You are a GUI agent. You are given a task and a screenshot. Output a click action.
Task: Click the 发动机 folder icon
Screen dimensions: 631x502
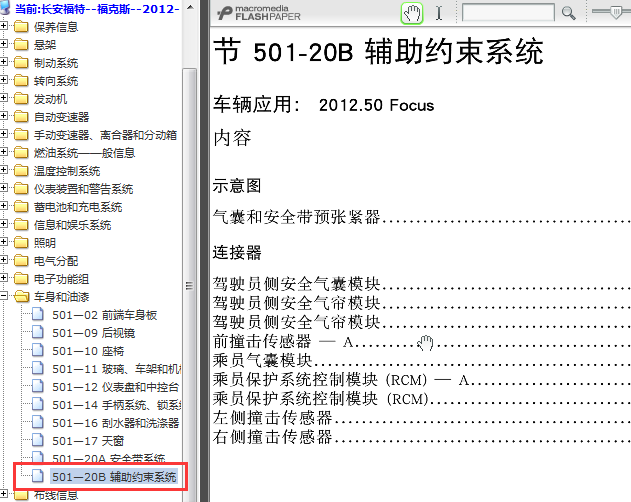tap(21, 99)
